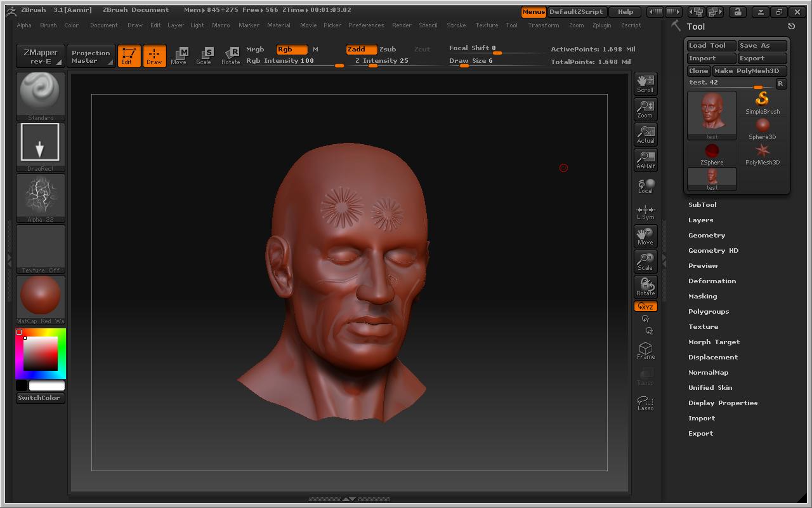The height and width of the screenshot is (508, 812).
Task: Toggle Zsub sculpting mode
Action: 388,49
